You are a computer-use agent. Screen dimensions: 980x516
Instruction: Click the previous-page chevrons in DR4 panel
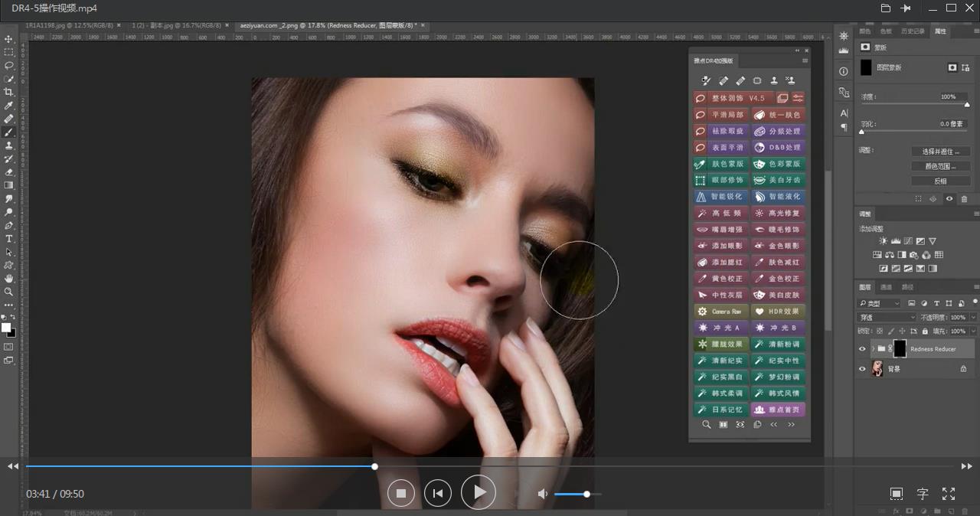tap(774, 424)
